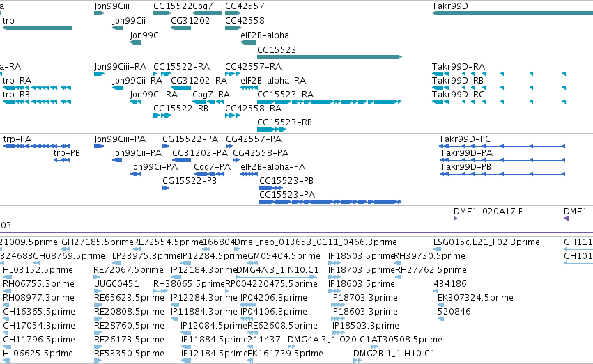Click the RH27762.5prime EST label
This screenshot has height=364, width=593.
(x=431, y=270)
